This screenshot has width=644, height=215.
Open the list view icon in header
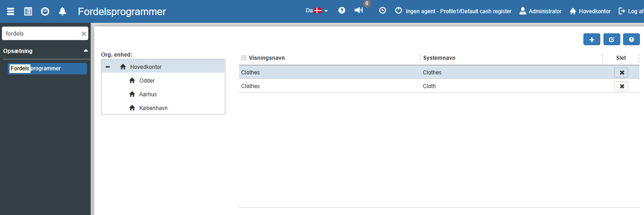pos(28,11)
